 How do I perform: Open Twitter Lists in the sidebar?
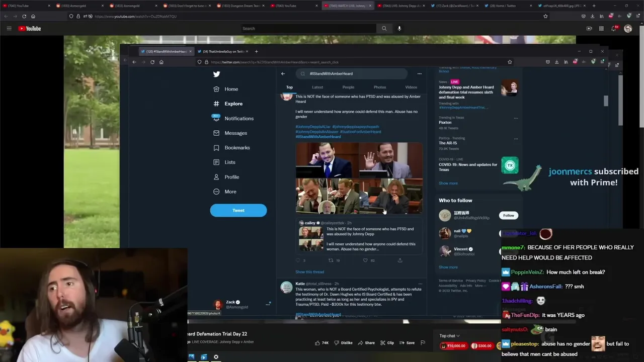pyautogui.click(x=224, y=162)
